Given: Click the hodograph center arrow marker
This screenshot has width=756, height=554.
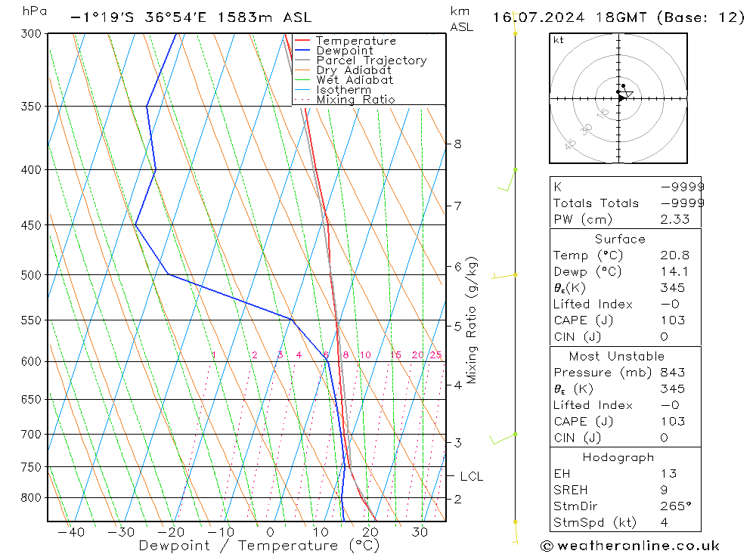Looking at the screenshot, I should [x=622, y=98].
